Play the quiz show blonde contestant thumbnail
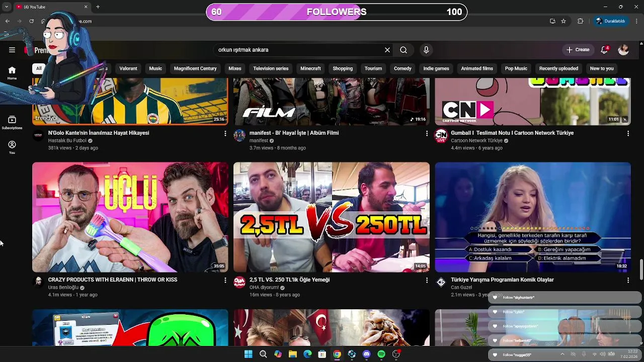The width and height of the screenshot is (644, 362). pyautogui.click(x=533, y=217)
